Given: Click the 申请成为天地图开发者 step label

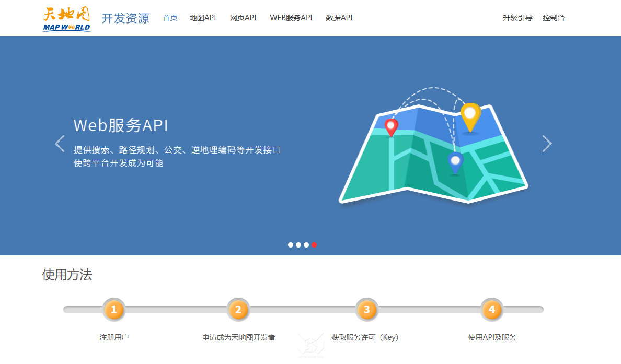Looking at the screenshot, I should click(x=238, y=337).
